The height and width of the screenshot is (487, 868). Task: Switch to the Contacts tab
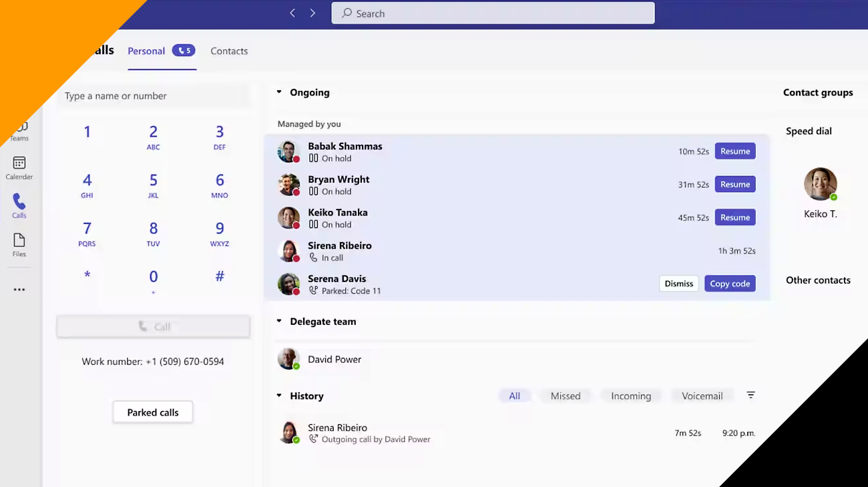tap(229, 51)
